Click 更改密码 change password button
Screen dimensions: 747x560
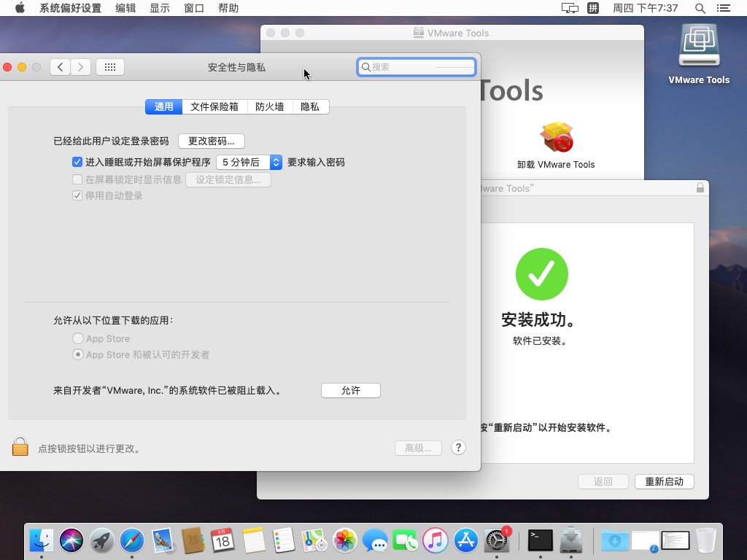[212, 141]
